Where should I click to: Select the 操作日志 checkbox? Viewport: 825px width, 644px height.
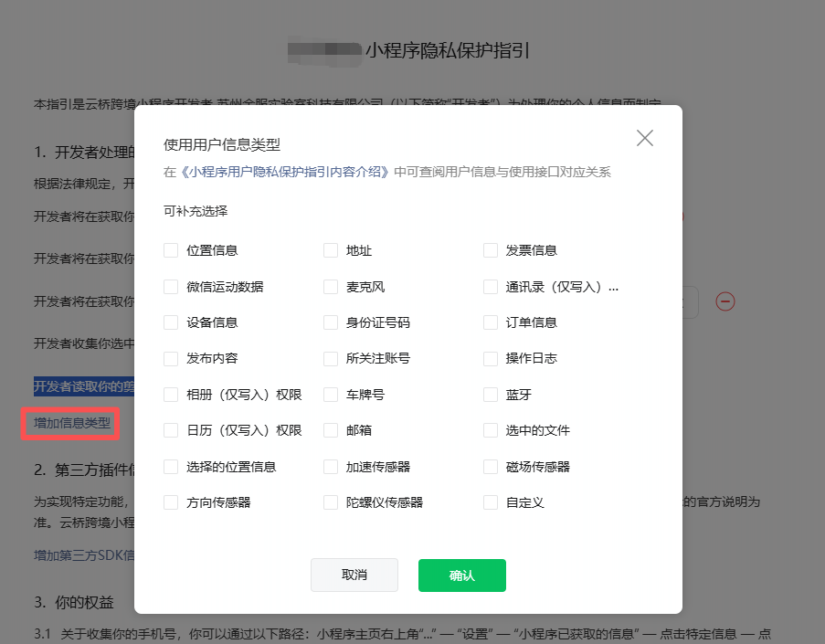(491, 359)
